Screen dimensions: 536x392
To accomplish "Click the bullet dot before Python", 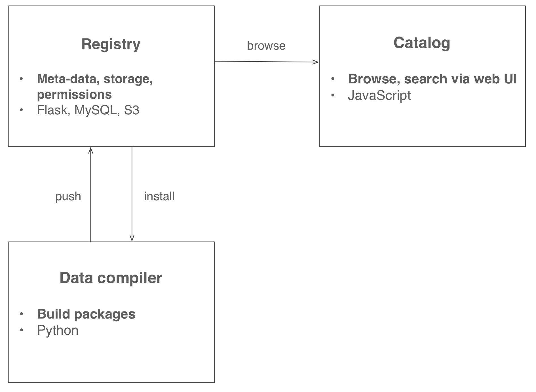I will tap(21, 330).
